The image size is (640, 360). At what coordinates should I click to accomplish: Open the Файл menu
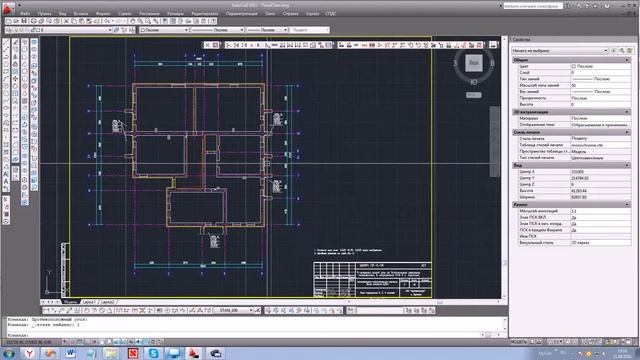[24, 13]
